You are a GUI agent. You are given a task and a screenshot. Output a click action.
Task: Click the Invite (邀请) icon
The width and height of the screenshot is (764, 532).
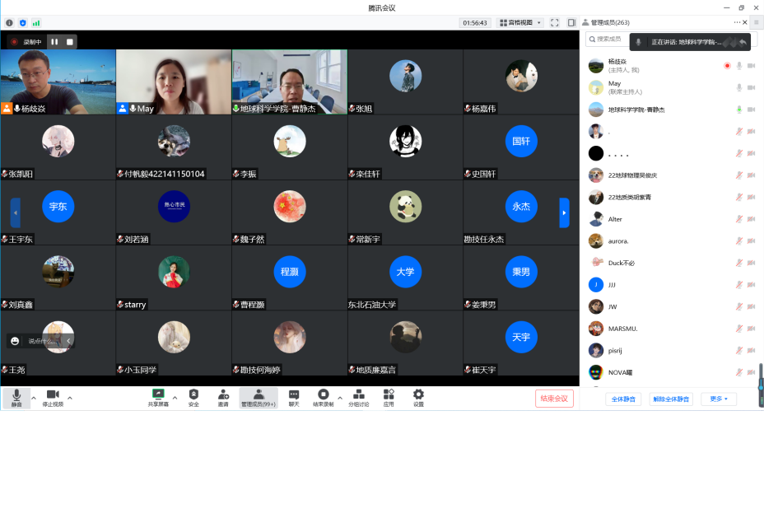tap(223, 395)
